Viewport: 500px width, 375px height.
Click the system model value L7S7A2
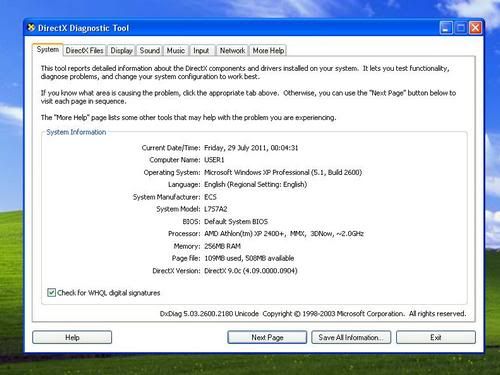[216, 209]
